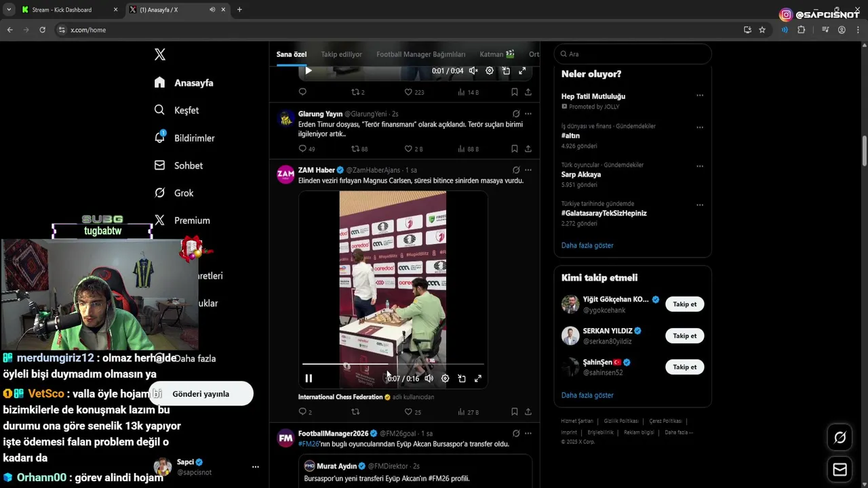
Task: Switch to Sana özel tab
Action: tap(292, 54)
